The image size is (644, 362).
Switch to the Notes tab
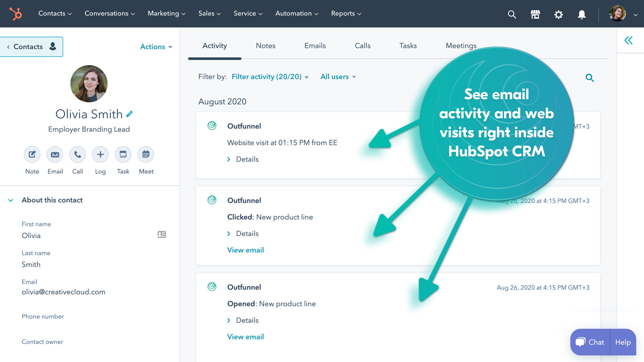[x=266, y=46]
